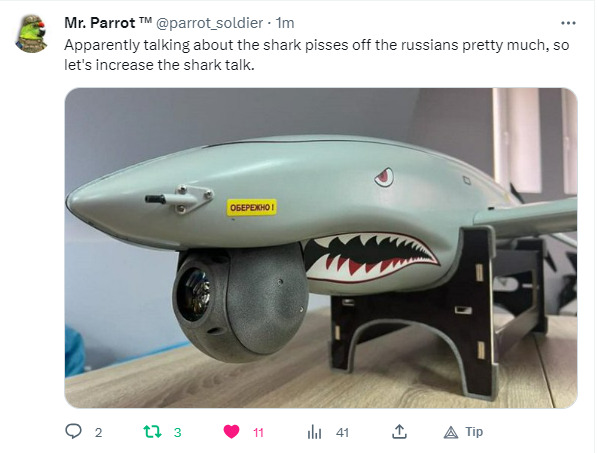
Task: Click the drone's gimbal camera in photo
Action: [240, 302]
